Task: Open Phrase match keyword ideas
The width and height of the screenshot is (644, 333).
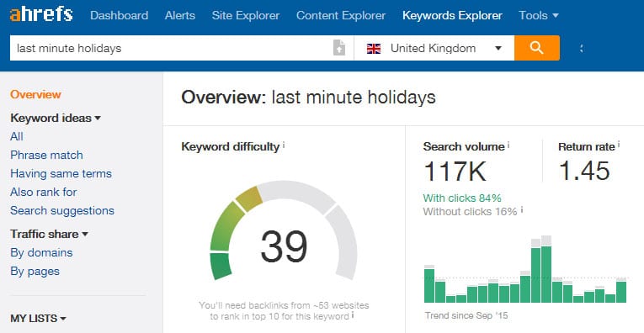Action: tap(46, 155)
